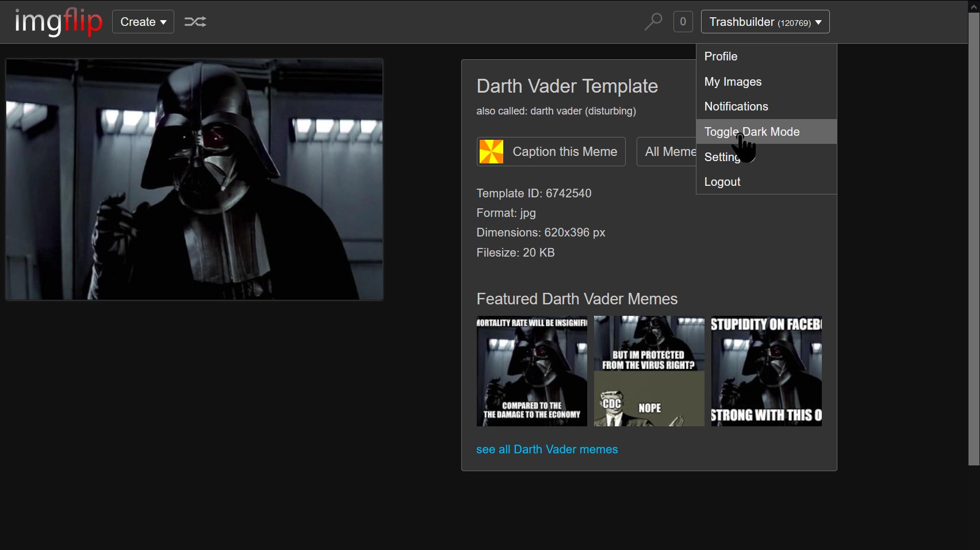The width and height of the screenshot is (980, 550).
Task: Open the CDC NOPE meme thumbnail
Action: (x=649, y=371)
